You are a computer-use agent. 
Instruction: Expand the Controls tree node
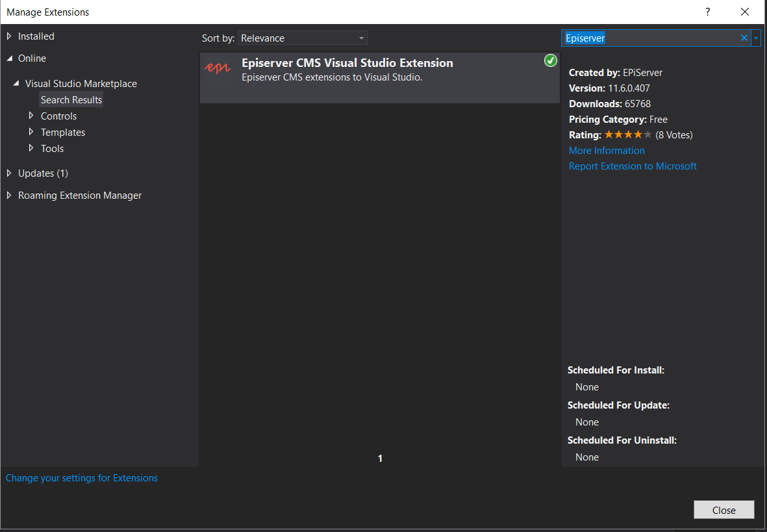[31, 116]
